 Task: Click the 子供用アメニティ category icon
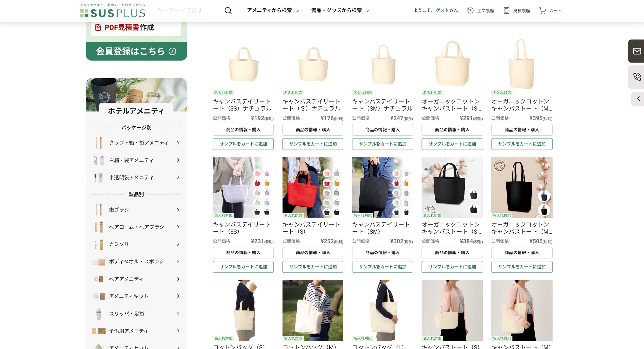point(99,331)
